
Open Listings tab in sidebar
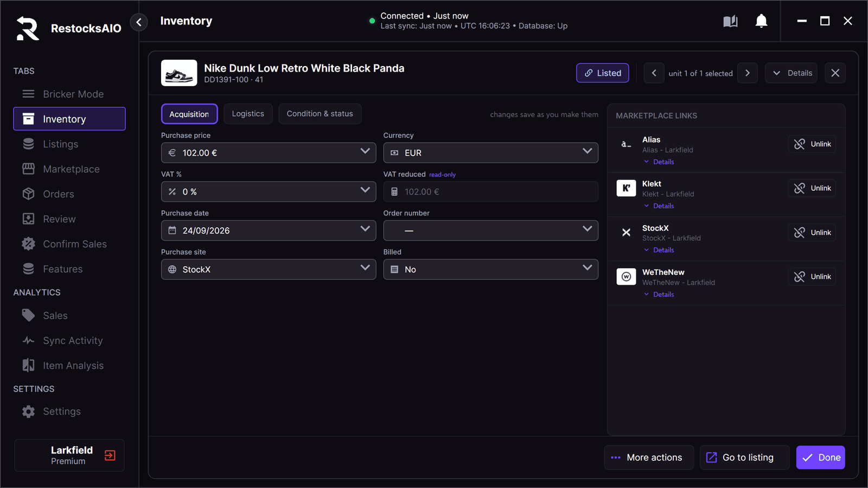69,144
